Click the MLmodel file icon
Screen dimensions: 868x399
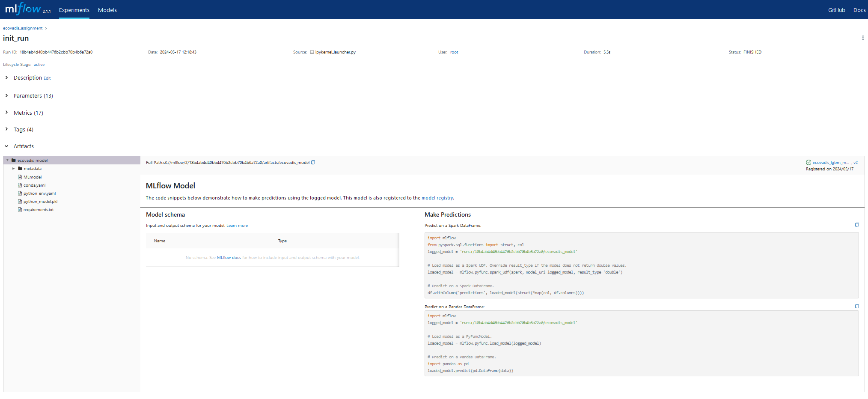(x=20, y=177)
